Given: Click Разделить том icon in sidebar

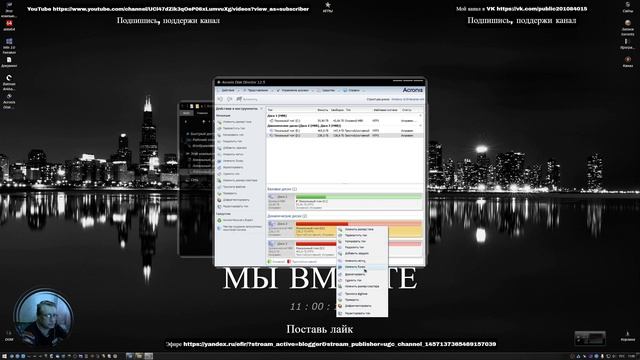Looking at the screenshot, I should [219, 141].
